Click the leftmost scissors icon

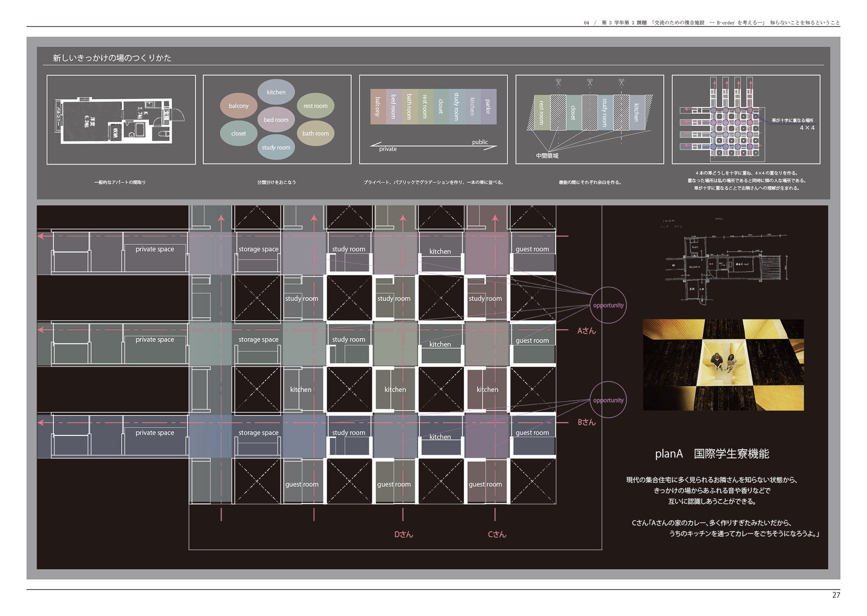[x=558, y=81]
